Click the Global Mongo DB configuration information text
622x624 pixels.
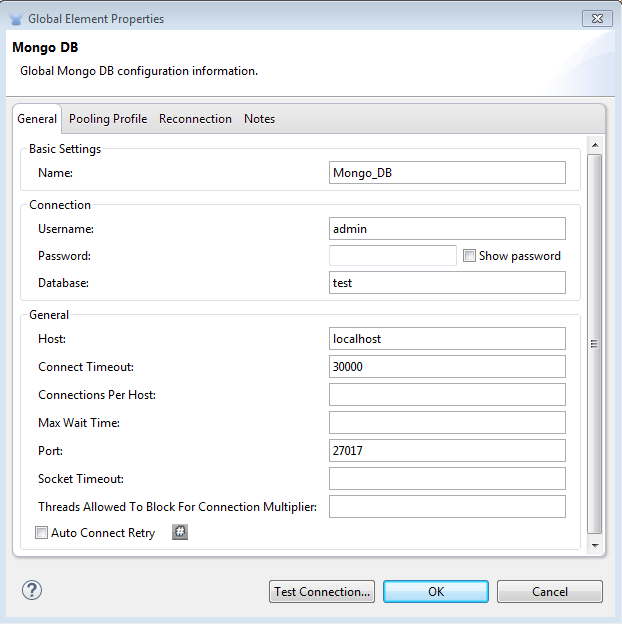pos(139,71)
